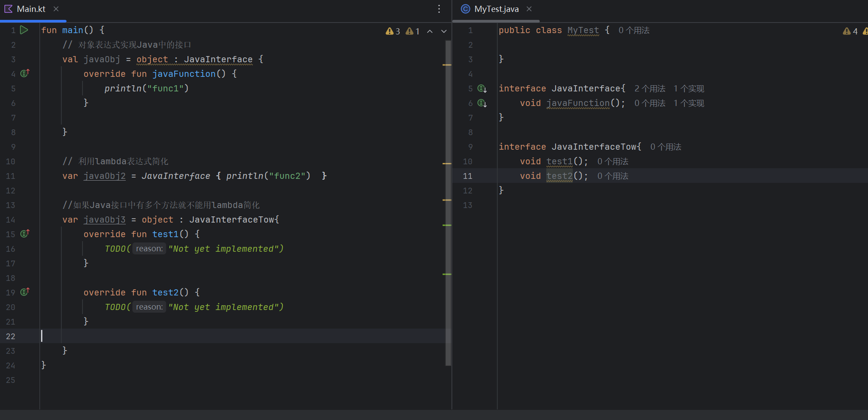Click first 'reason:' parameter hint on line 16

[149, 249]
